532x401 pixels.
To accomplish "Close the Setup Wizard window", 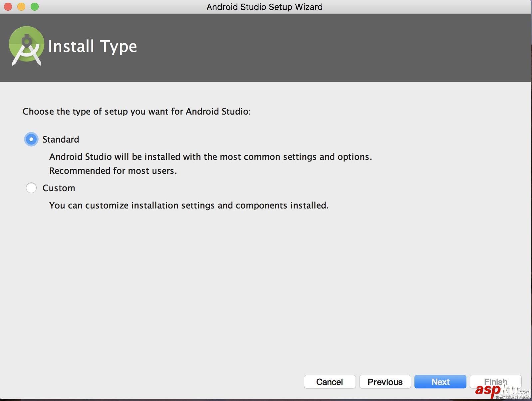I will point(8,7).
